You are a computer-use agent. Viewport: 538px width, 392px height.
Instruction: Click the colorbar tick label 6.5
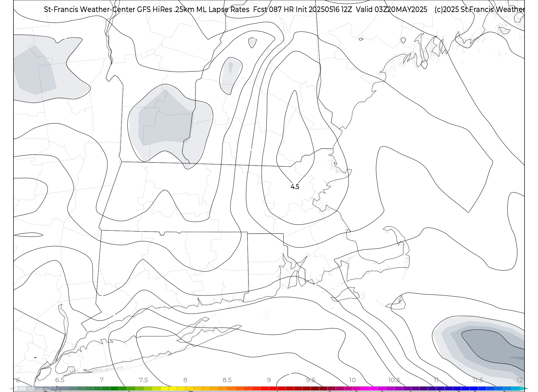(60, 380)
